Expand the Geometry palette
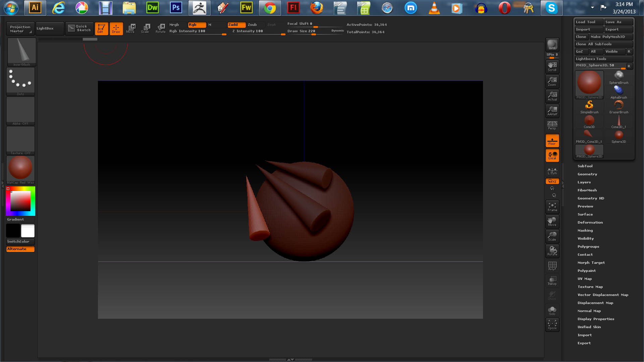Image resolution: width=644 pixels, height=362 pixels. click(587, 174)
